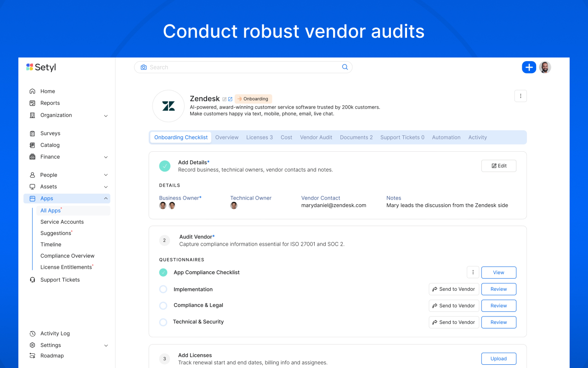
Task: Expand the Finance sidebar menu
Action: [106, 157]
